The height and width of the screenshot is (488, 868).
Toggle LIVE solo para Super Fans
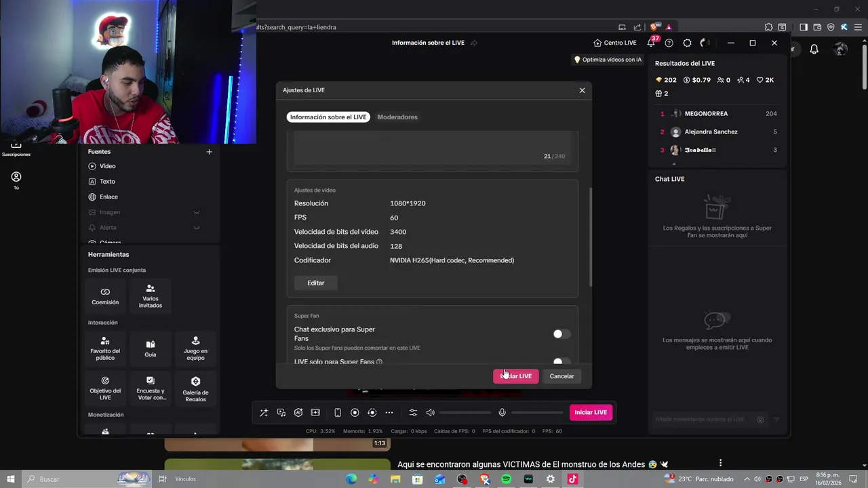tap(561, 362)
